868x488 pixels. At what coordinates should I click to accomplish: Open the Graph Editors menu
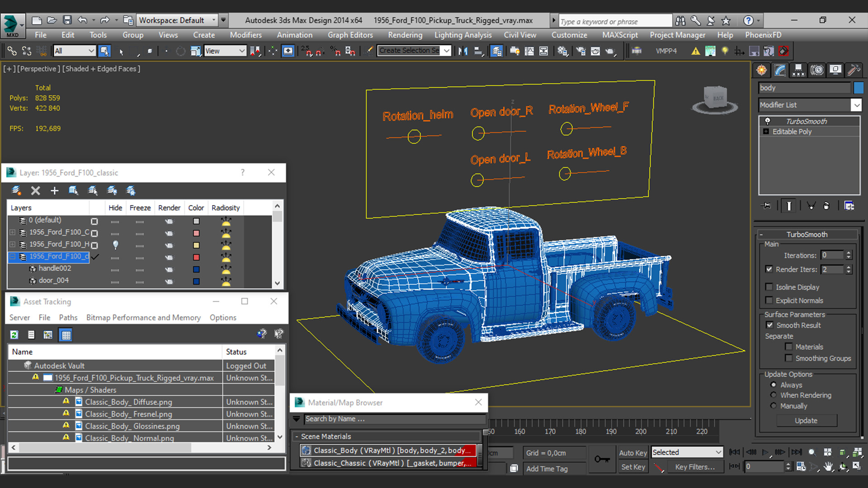point(350,35)
